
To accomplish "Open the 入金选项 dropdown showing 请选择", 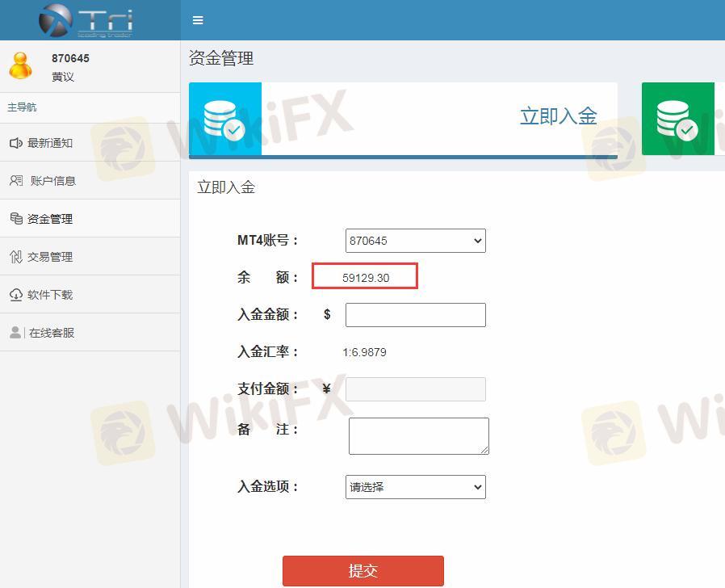I will pos(416,487).
